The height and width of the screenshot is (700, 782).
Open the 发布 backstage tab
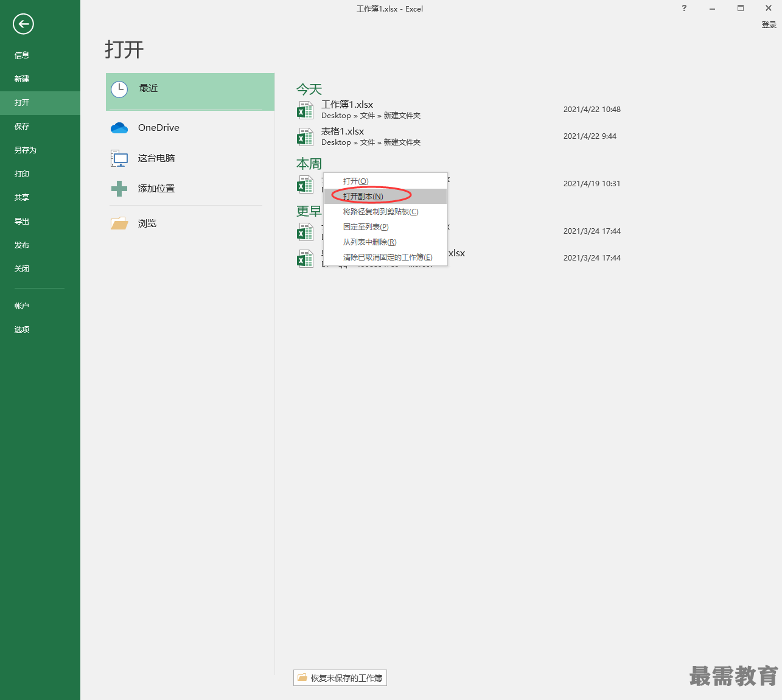click(x=40, y=245)
